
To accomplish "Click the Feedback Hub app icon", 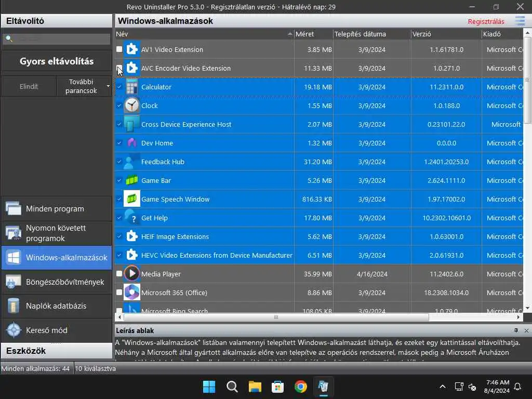I will (131, 162).
